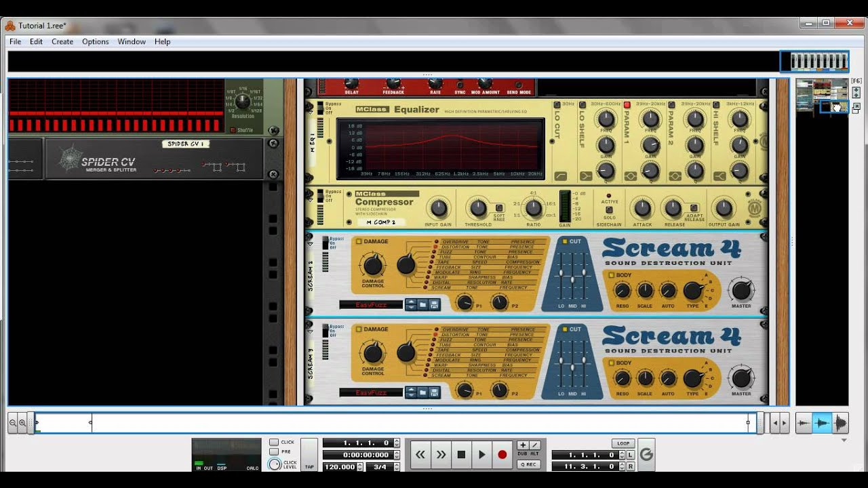Toggle the PRE count-in checkbox
This screenshot has width=868, height=488.
274,451
